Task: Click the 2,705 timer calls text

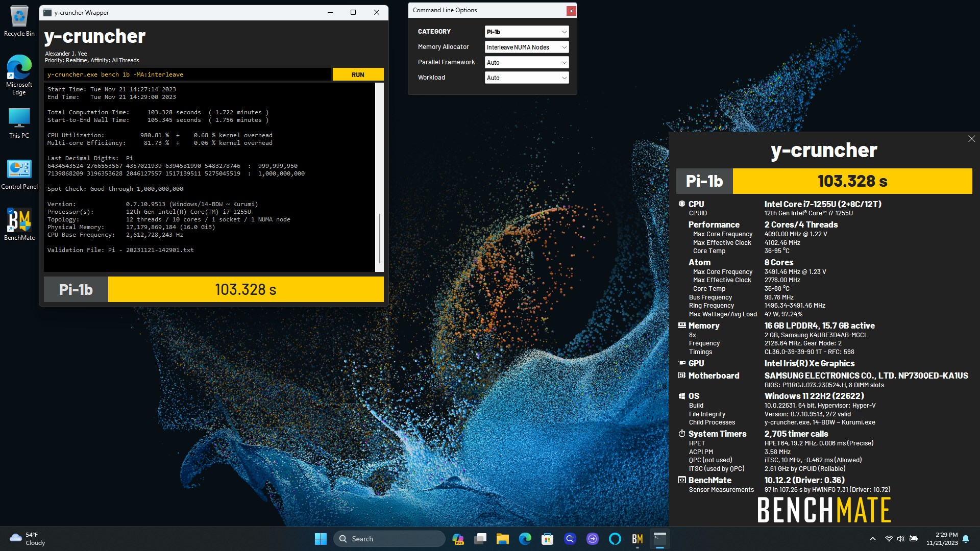Action: [x=796, y=434]
